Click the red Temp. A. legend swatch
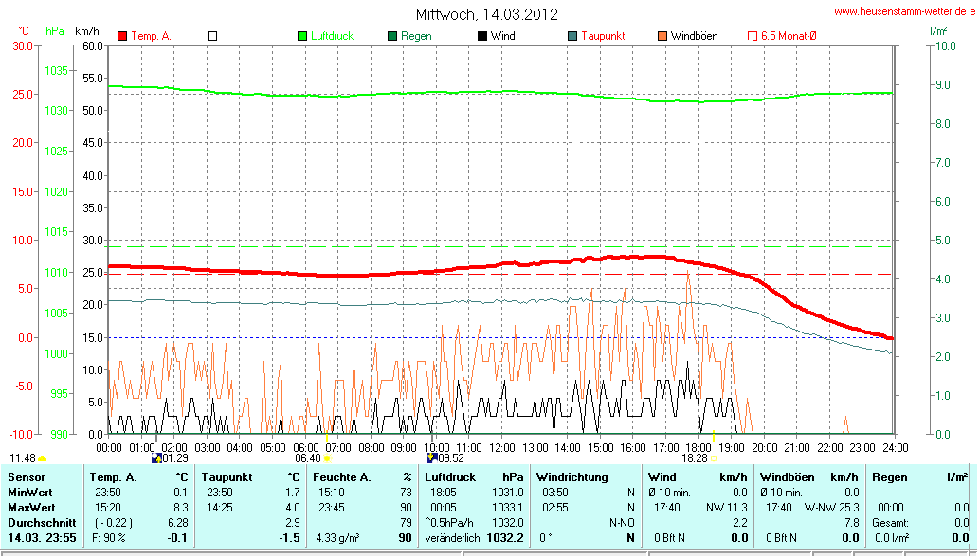 click(x=122, y=36)
